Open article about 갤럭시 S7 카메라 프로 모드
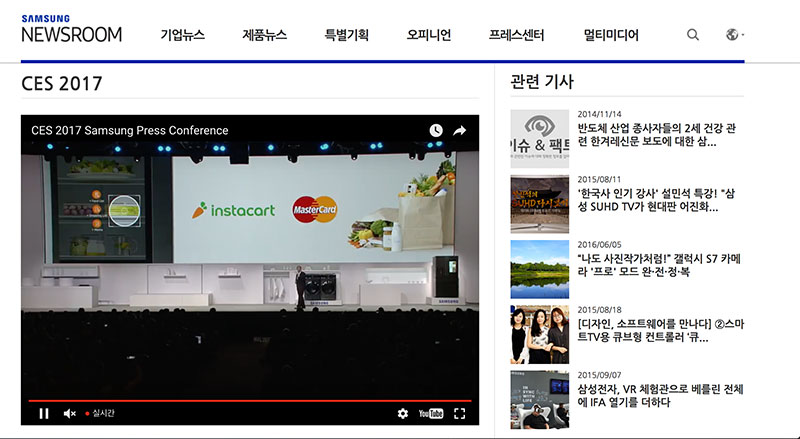This screenshot has width=800, height=439. [x=659, y=266]
